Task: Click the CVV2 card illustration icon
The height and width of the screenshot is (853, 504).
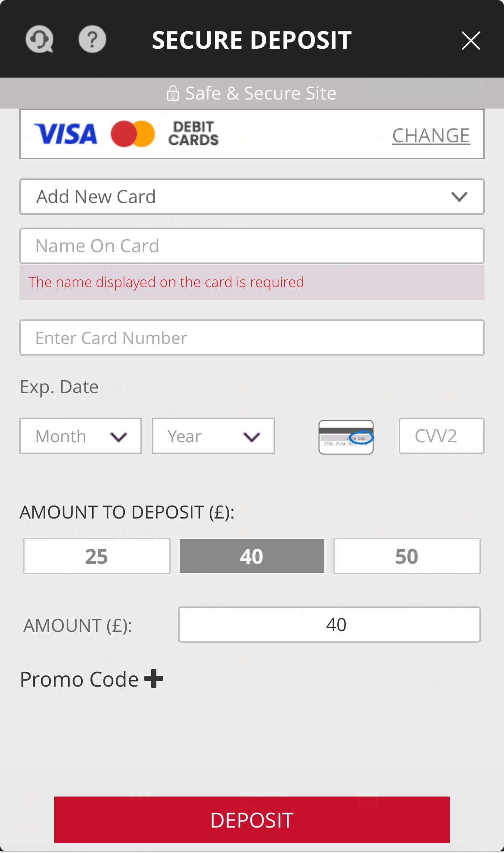Action: click(x=346, y=437)
